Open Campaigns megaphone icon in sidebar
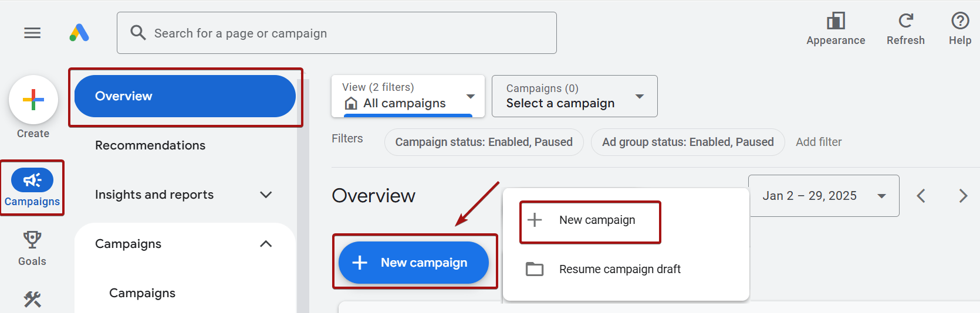This screenshot has width=980, height=313. click(x=32, y=180)
